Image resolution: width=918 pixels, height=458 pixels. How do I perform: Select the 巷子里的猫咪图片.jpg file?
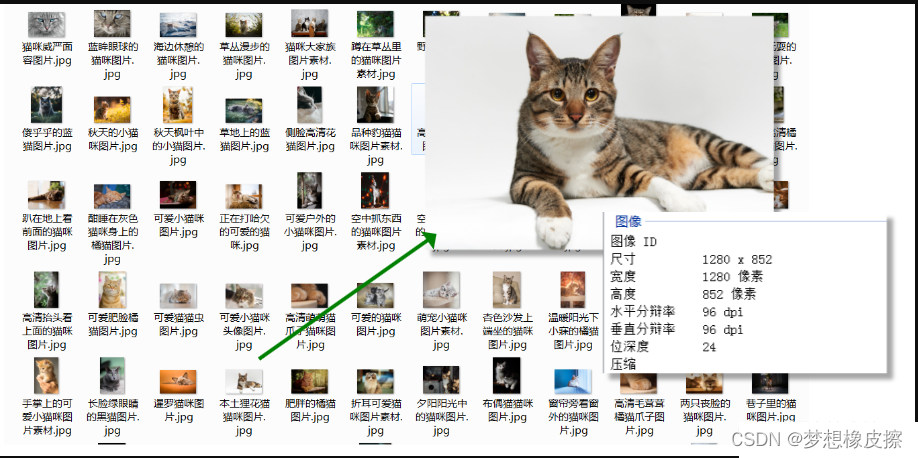coord(770,398)
